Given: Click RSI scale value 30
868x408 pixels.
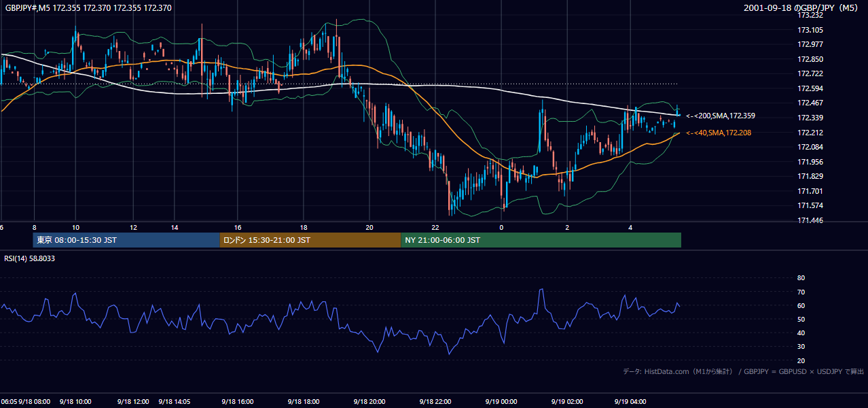Looking at the screenshot, I should pyautogui.click(x=801, y=347).
